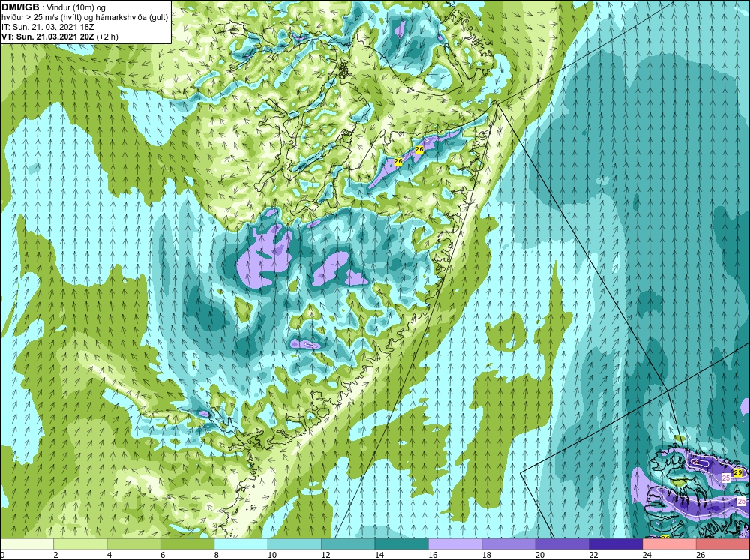Click the dark teal 14–16 m/s legend swatch
This screenshot has height=560, width=750.
tap(402, 544)
